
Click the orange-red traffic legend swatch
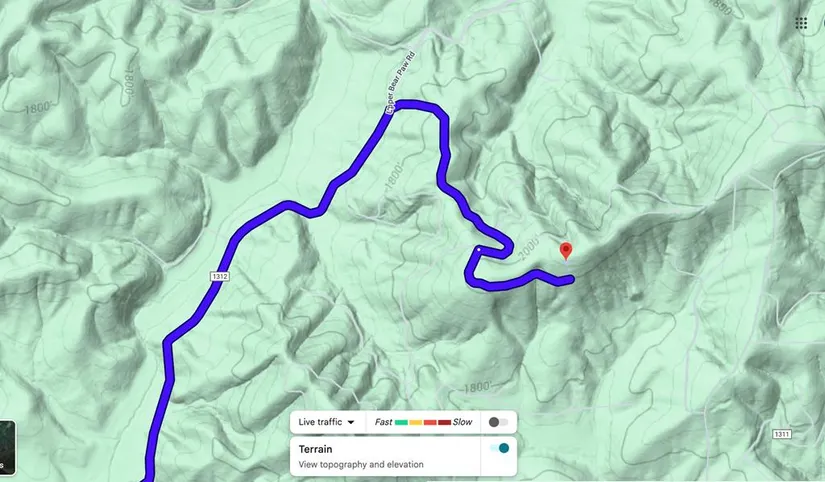tap(430, 422)
